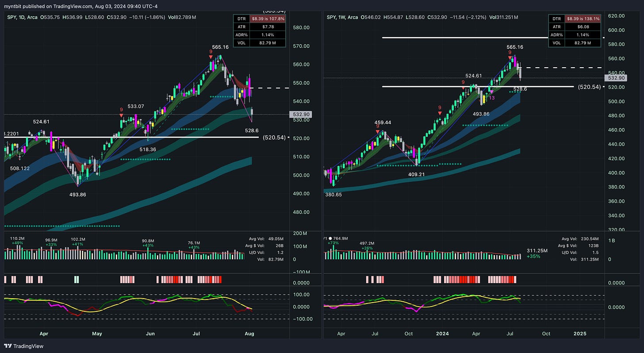Click the 102.2M volume label
The height and width of the screenshot is (353, 644).
(x=78, y=240)
